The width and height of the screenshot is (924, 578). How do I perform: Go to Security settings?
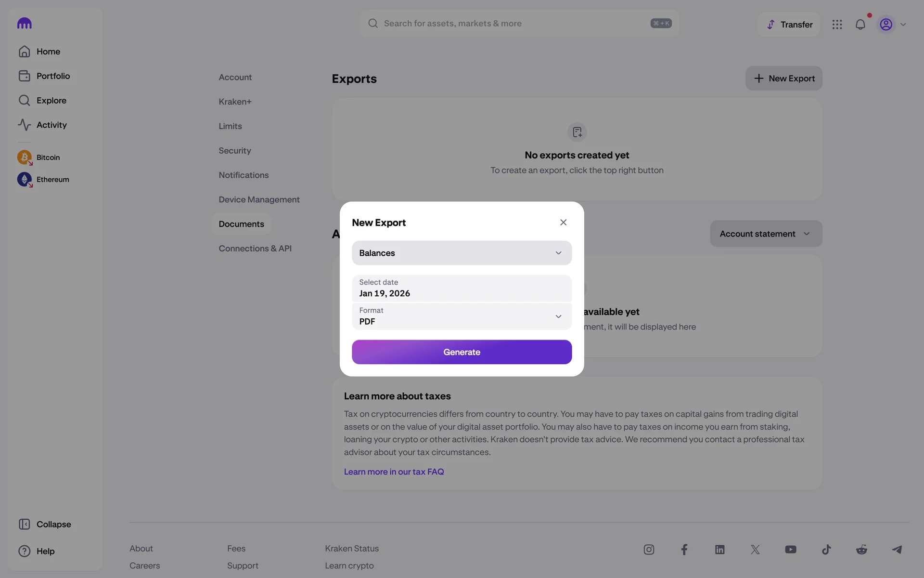pyautogui.click(x=235, y=151)
